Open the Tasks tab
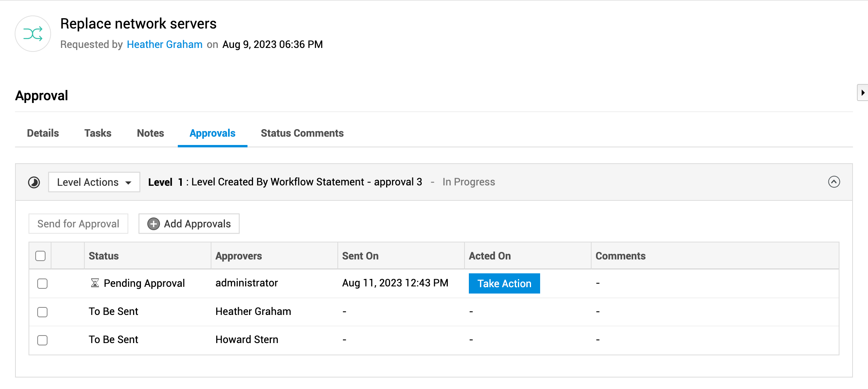868x389 pixels. (x=98, y=133)
